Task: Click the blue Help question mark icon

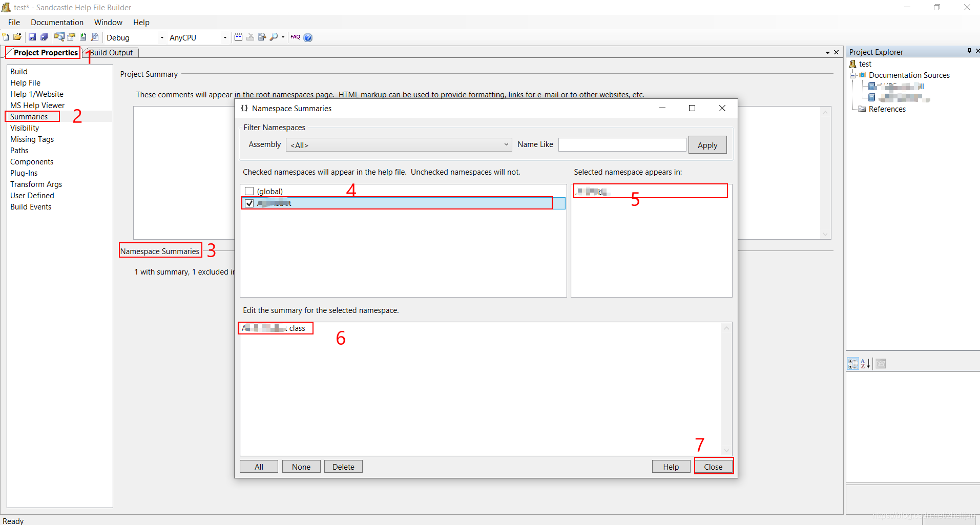Action: (308, 37)
